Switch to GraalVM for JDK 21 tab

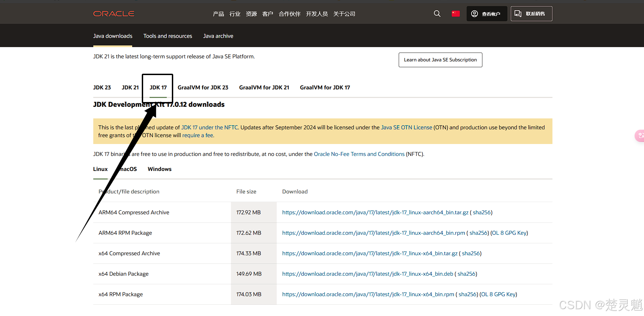click(264, 87)
